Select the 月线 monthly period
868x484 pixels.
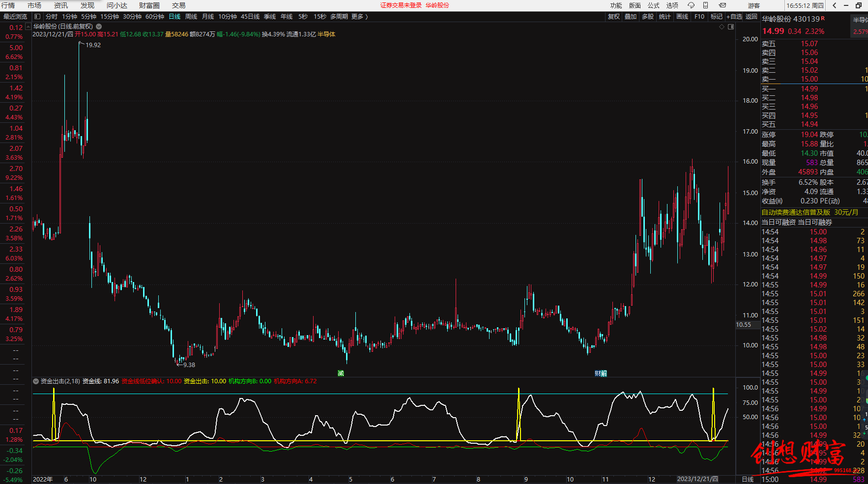point(208,17)
